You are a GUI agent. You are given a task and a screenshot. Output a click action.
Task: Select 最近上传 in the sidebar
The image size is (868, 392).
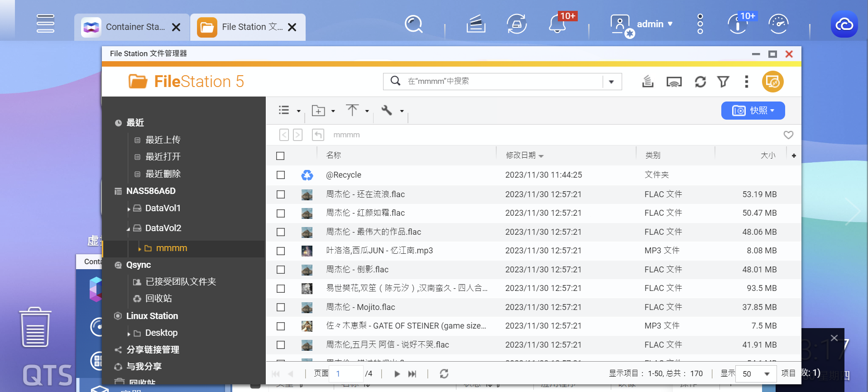(163, 140)
